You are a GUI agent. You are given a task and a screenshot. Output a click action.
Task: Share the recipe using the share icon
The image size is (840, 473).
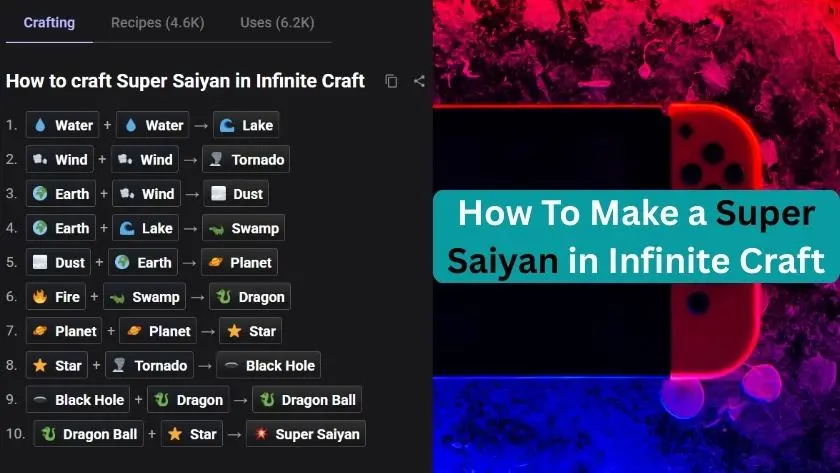[x=419, y=81]
